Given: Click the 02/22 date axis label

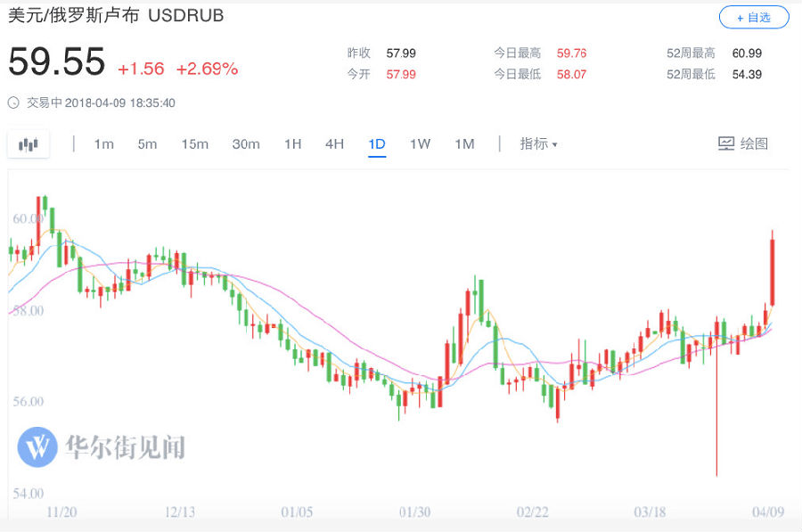Looking at the screenshot, I should [x=532, y=512].
